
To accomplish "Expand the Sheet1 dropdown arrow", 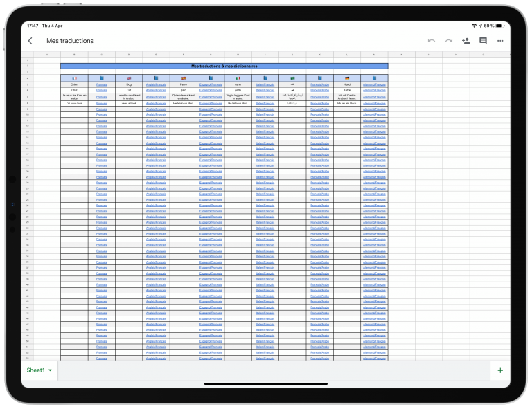I will pos(50,370).
